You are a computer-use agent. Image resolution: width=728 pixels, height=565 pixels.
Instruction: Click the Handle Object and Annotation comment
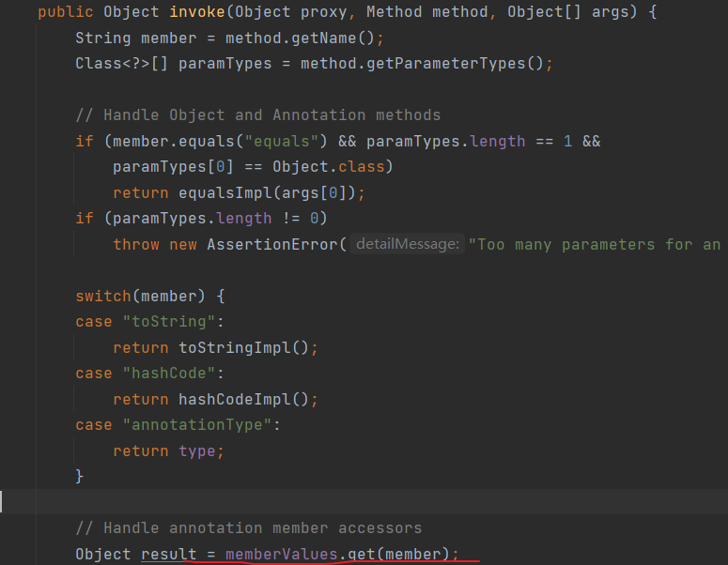pyautogui.click(x=258, y=115)
